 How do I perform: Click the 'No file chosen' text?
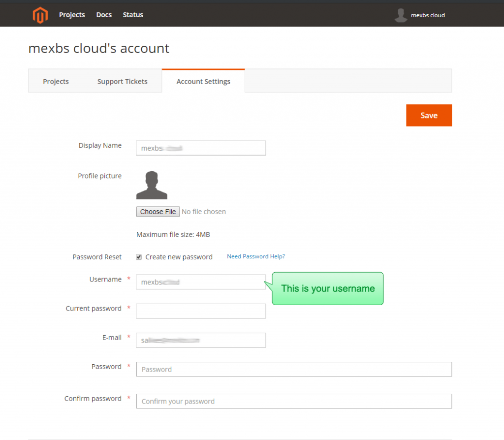204,212
